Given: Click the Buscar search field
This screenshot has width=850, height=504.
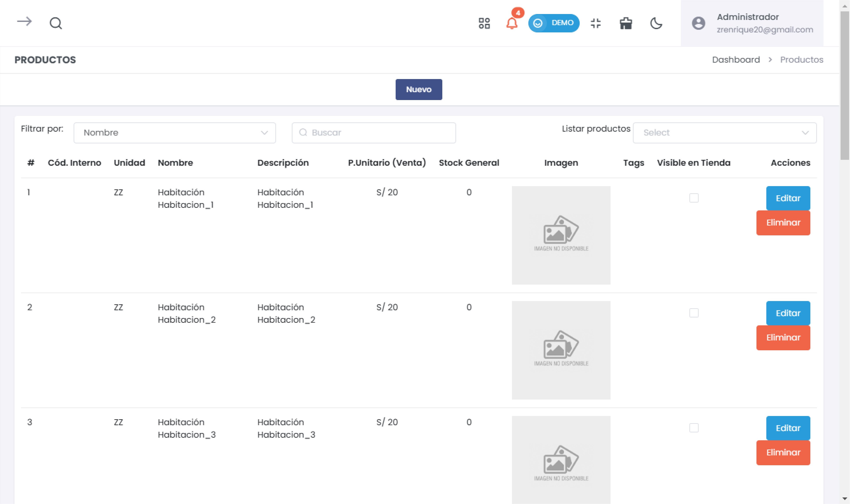Looking at the screenshot, I should (x=374, y=133).
